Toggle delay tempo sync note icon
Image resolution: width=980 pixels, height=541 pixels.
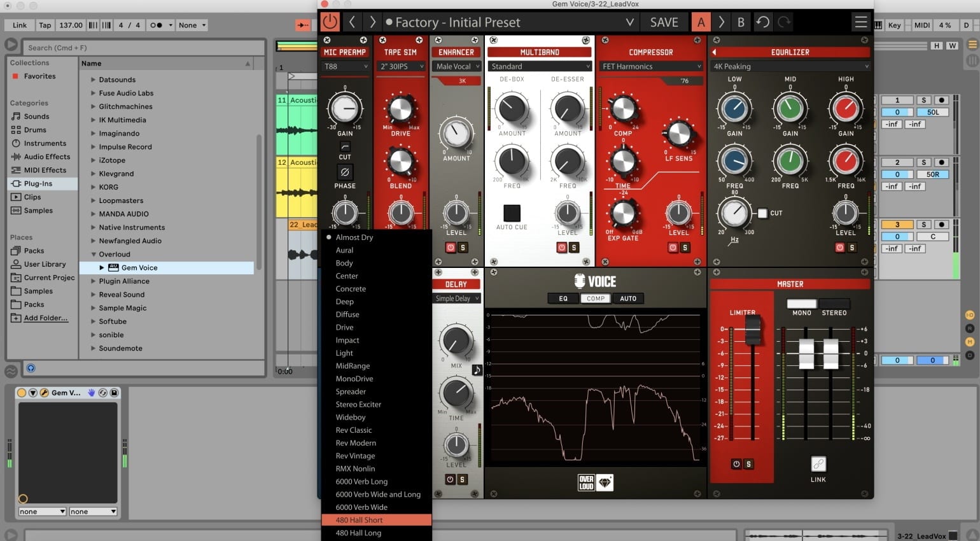pos(477,370)
